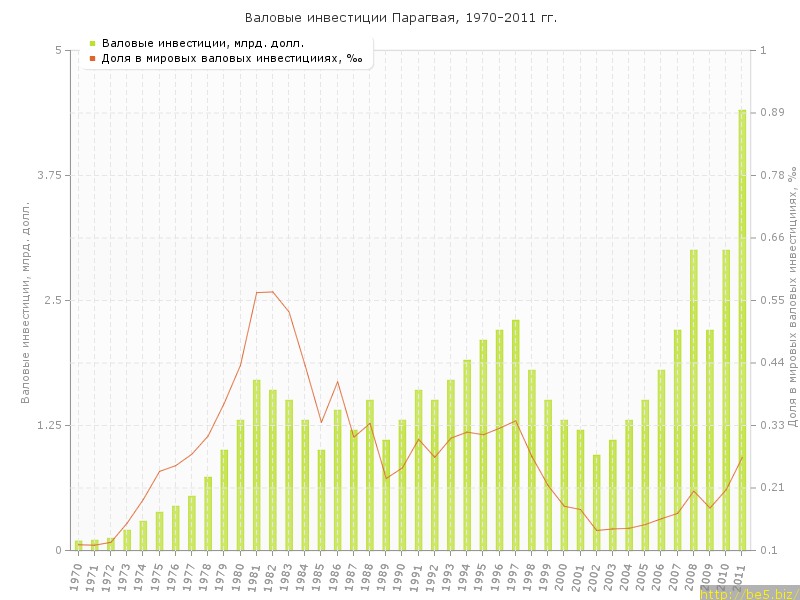Select the tallest bar for year 2011
The image size is (800, 600).
[743, 330]
